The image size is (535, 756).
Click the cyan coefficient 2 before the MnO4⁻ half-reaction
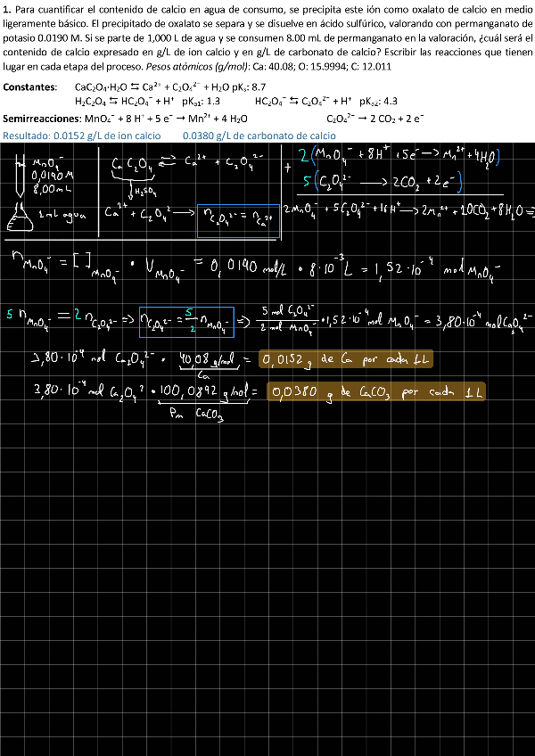point(304,159)
